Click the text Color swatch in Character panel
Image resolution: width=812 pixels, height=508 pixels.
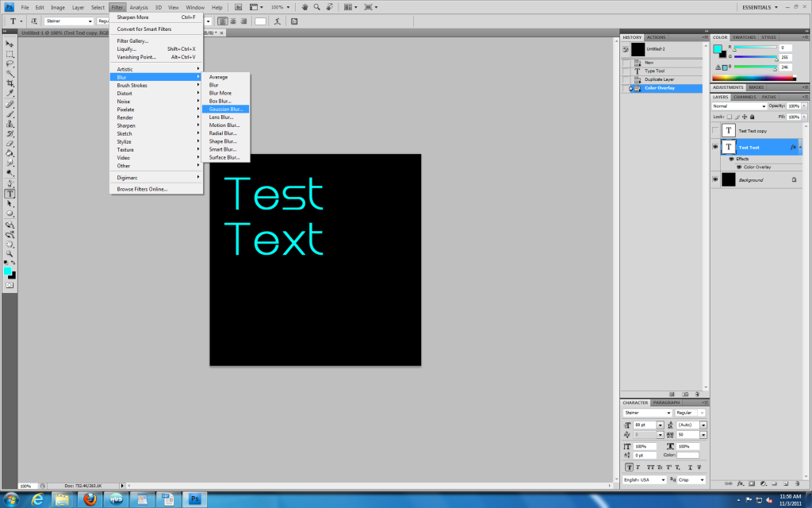(688, 455)
